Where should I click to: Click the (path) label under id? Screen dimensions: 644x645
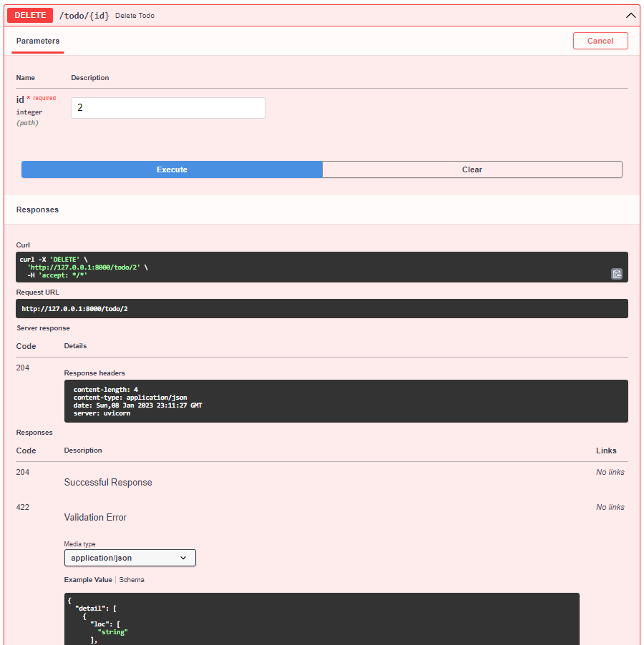pyautogui.click(x=27, y=122)
